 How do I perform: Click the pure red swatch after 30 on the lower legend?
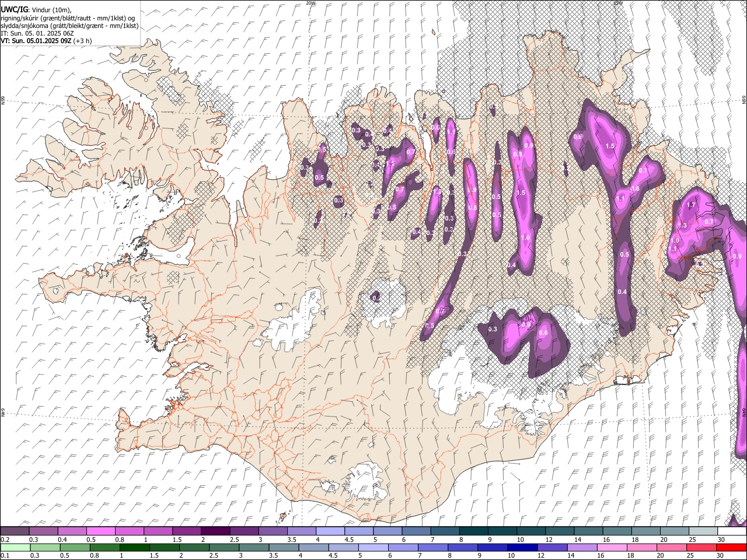pos(732,547)
